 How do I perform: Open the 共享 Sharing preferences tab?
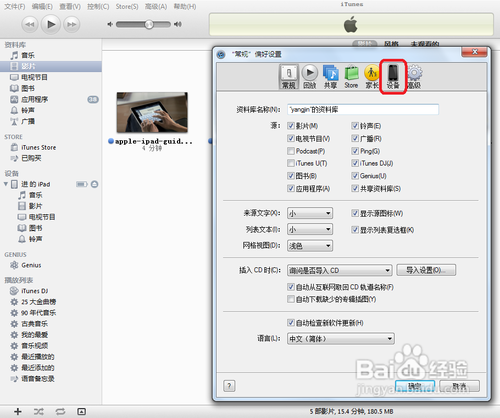pos(330,77)
